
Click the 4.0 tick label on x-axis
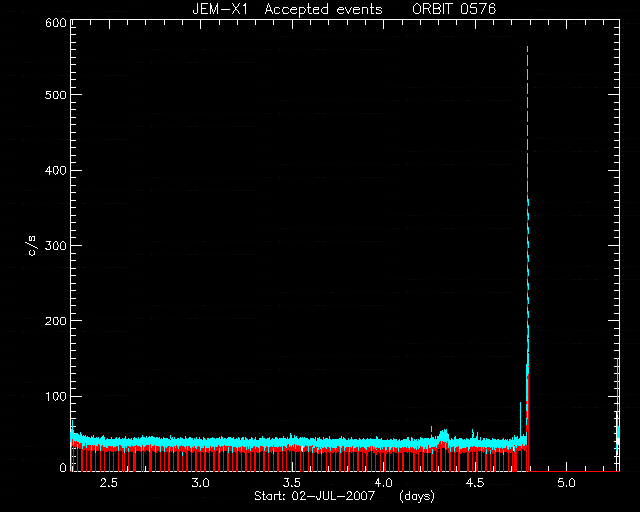[x=383, y=483]
